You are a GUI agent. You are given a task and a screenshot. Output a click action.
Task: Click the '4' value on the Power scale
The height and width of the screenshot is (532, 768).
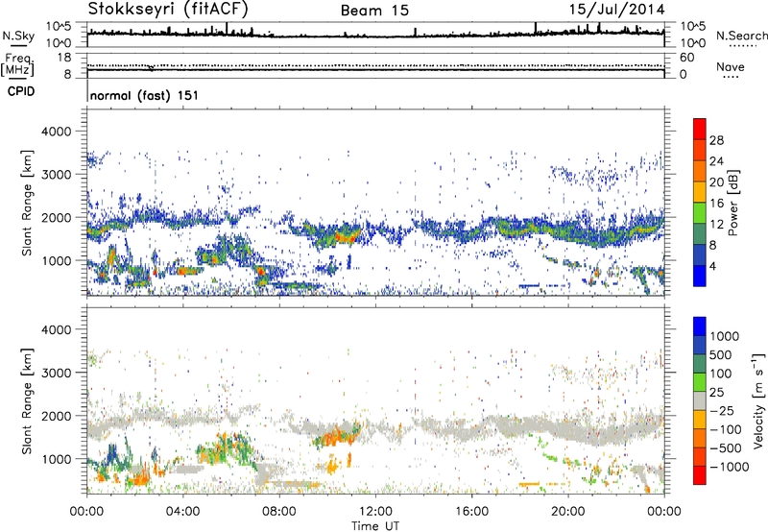point(713,266)
